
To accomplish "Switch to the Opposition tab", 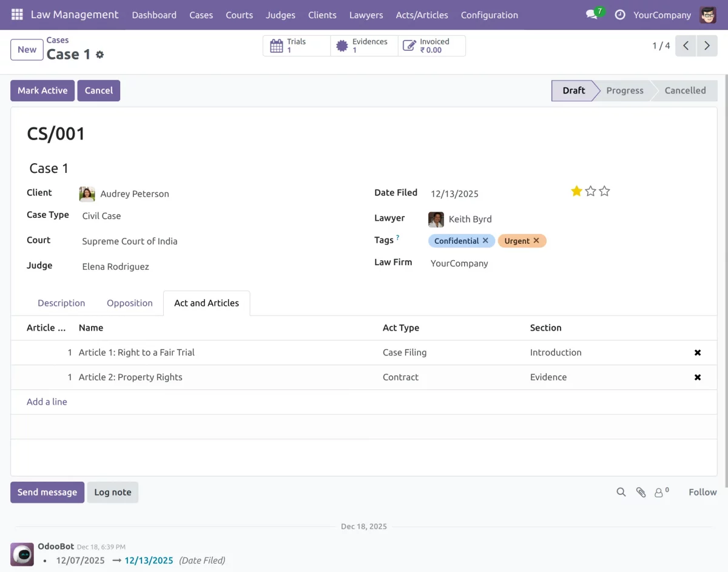I will click(x=129, y=303).
